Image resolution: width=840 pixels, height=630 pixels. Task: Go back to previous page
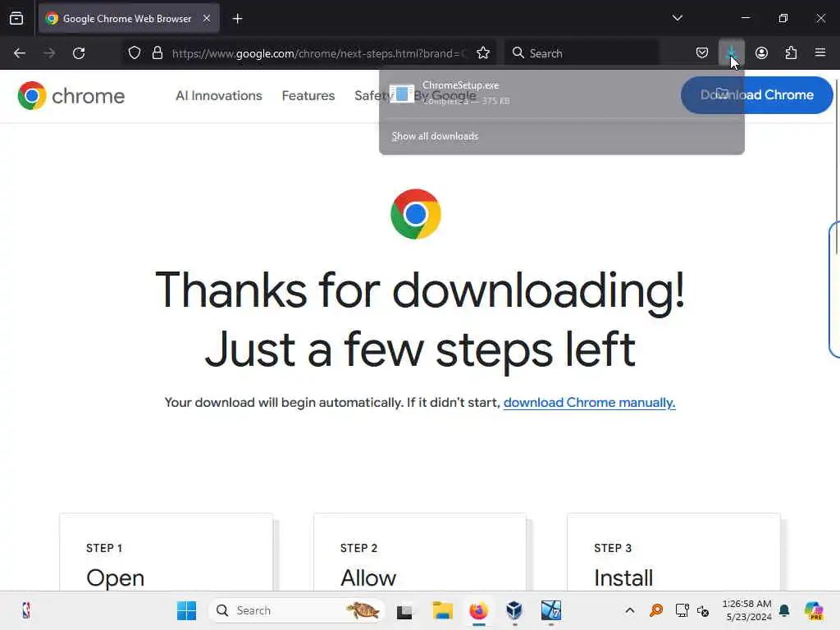click(20, 53)
